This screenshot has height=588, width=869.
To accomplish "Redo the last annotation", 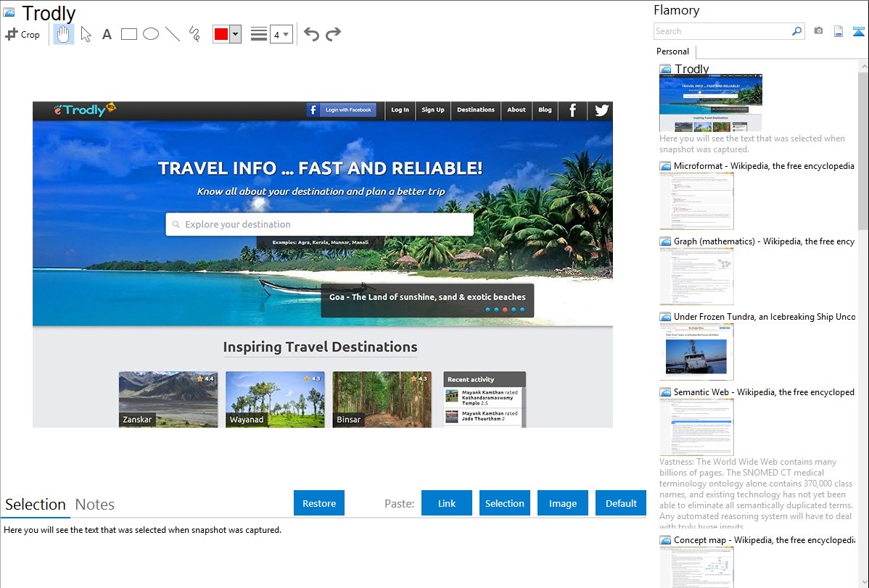I will point(333,34).
